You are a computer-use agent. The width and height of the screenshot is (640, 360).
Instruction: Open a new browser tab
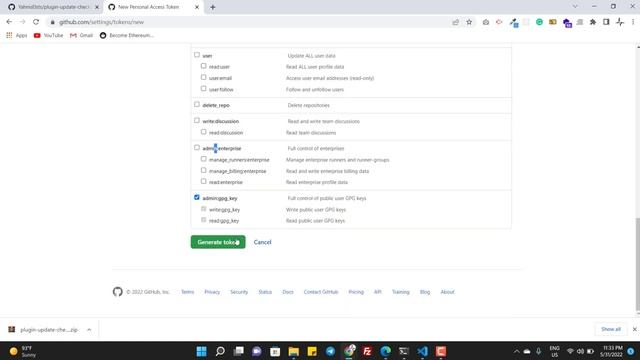pyautogui.click(x=213, y=7)
